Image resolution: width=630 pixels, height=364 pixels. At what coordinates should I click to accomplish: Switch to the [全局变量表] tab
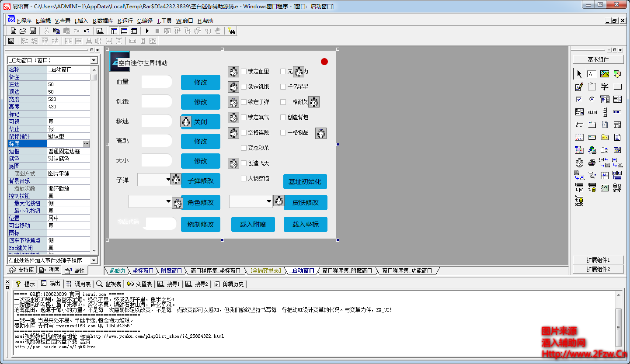click(266, 270)
